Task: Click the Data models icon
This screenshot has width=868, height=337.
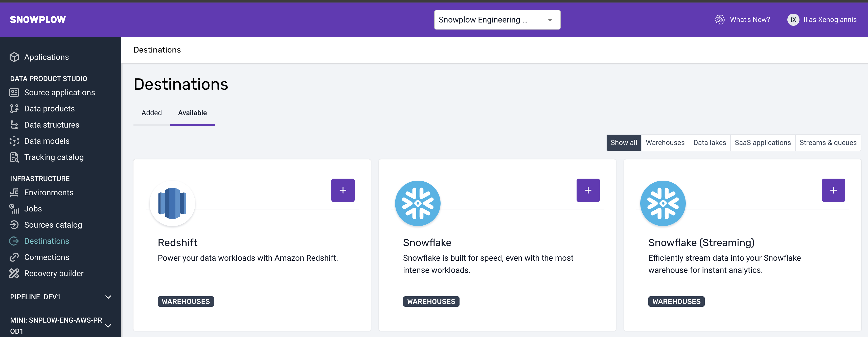Action: point(14,141)
